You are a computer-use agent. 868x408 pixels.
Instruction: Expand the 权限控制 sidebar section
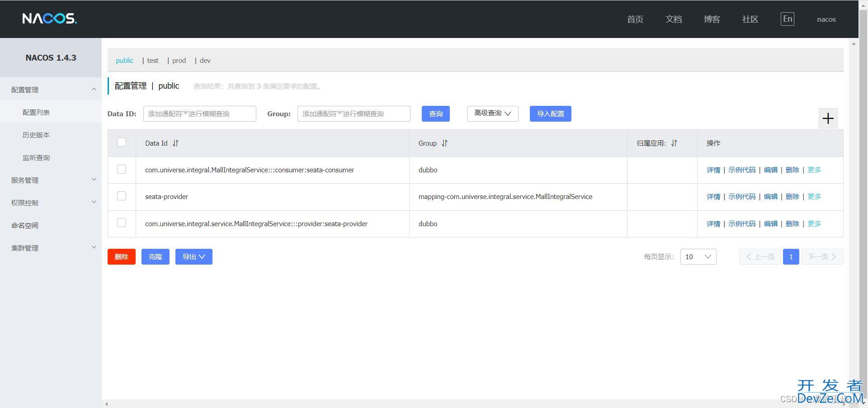pos(51,203)
